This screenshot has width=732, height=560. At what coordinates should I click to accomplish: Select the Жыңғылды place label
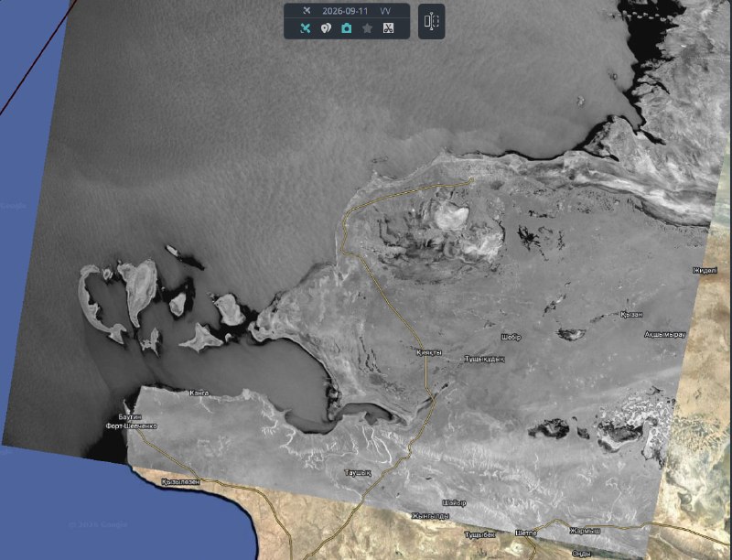coord(430,516)
